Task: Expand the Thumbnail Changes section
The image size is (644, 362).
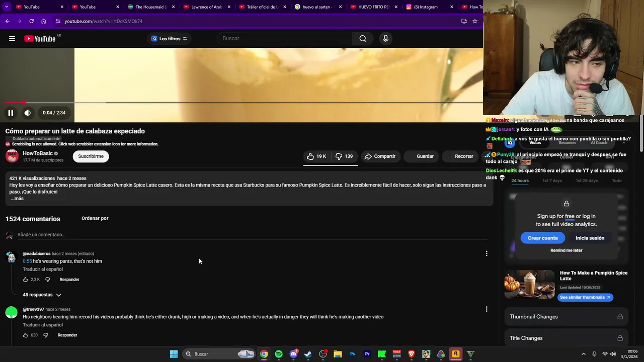Action: pos(567,317)
